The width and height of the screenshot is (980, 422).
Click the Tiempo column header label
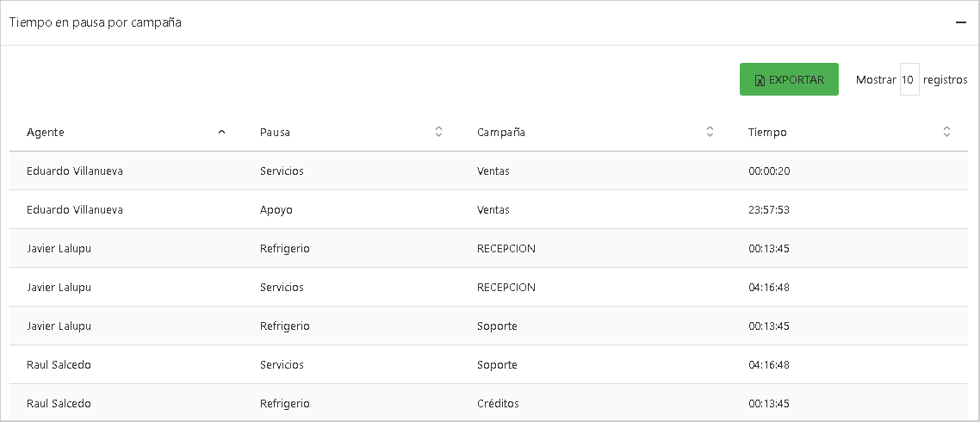[767, 132]
